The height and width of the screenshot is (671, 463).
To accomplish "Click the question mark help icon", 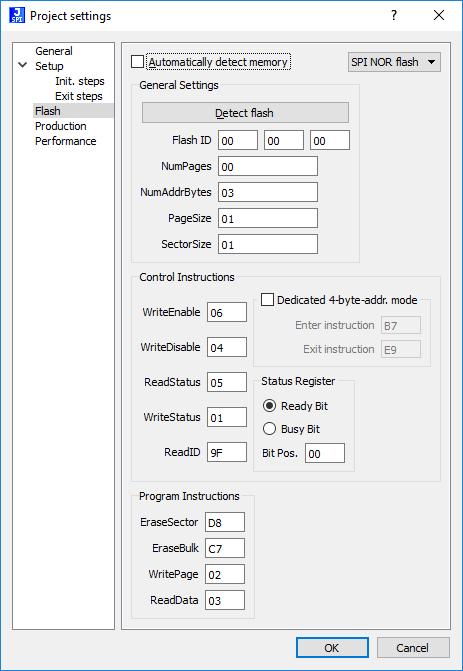I will pyautogui.click(x=394, y=15).
